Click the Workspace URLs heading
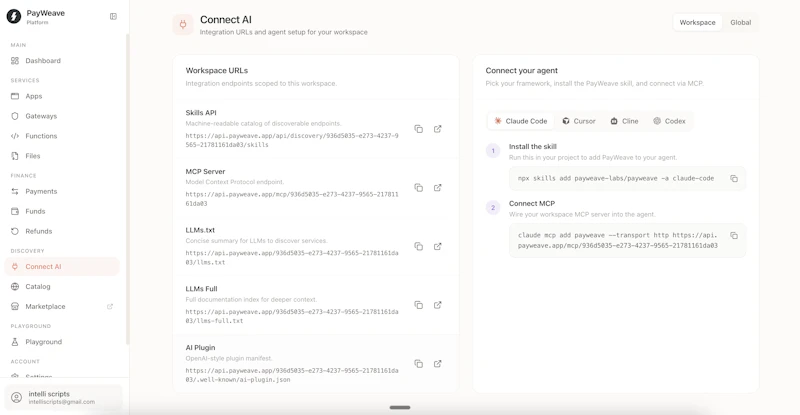Image resolution: width=800 pixels, height=415 pixels. point(216,70)
